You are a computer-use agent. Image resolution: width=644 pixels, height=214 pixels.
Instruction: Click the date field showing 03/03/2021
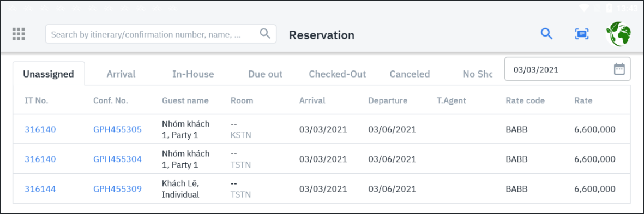tap(567, 69)
